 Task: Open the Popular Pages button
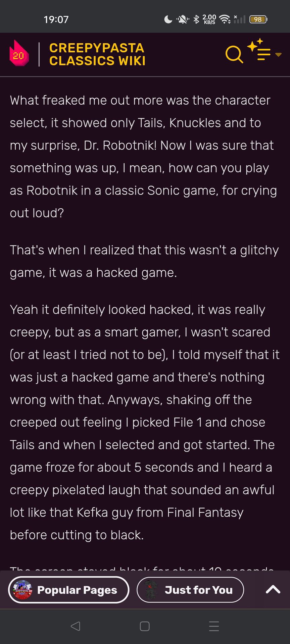(68, 590)
